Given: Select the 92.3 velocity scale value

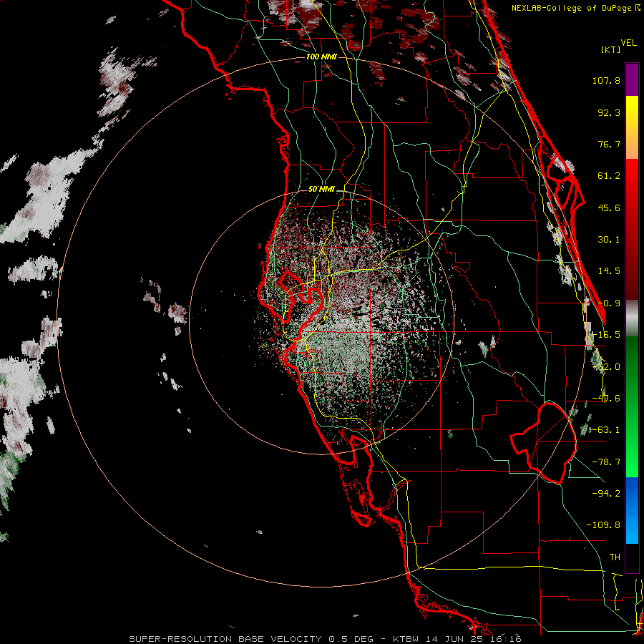Looking at the screenshot, I should point(609,112).
